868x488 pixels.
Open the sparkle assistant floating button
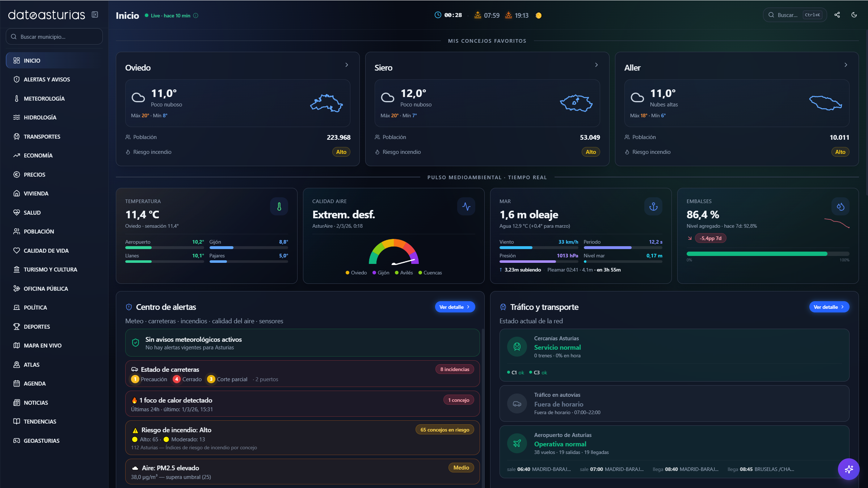tap(848, 469)
